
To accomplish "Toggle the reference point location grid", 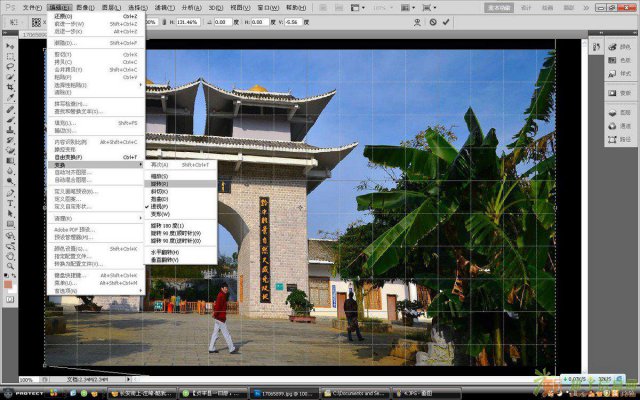I will point(36,20).
